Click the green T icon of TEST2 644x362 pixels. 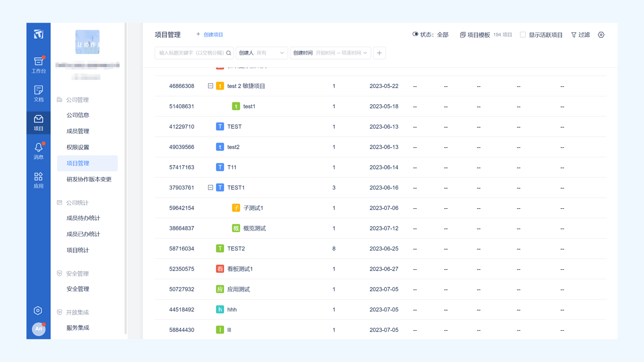[x=220, y=249]
